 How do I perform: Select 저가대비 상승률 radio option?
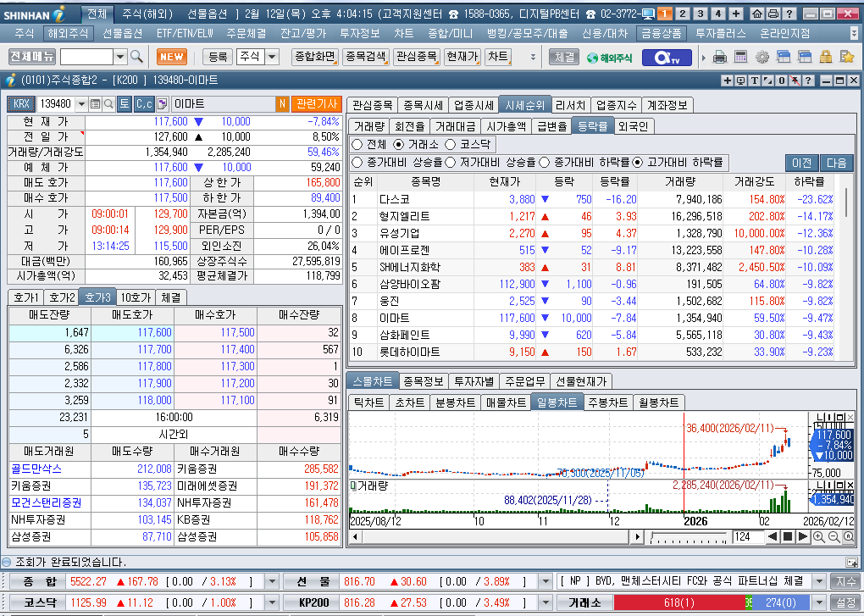[x=450, y=163]
